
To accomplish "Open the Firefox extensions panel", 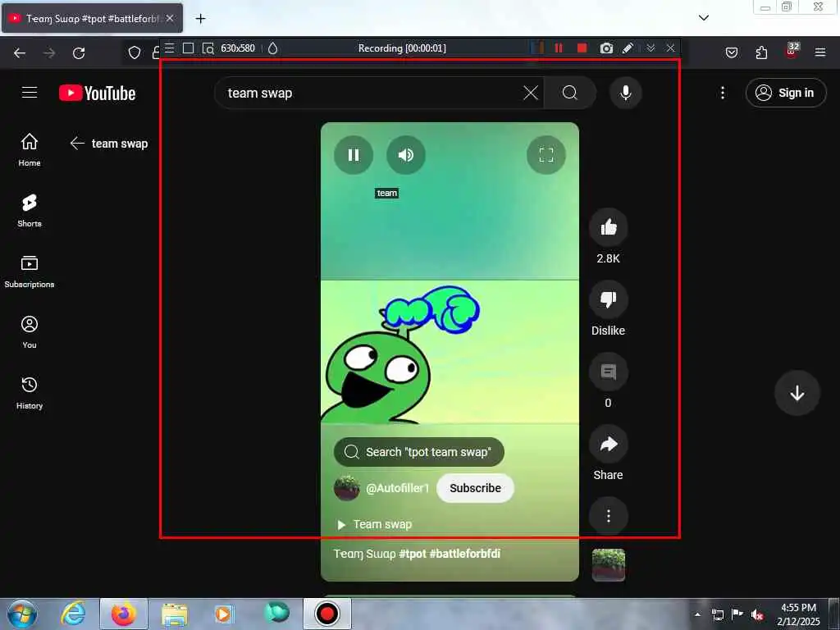I will pyautogui.click(x=761, y=52).
